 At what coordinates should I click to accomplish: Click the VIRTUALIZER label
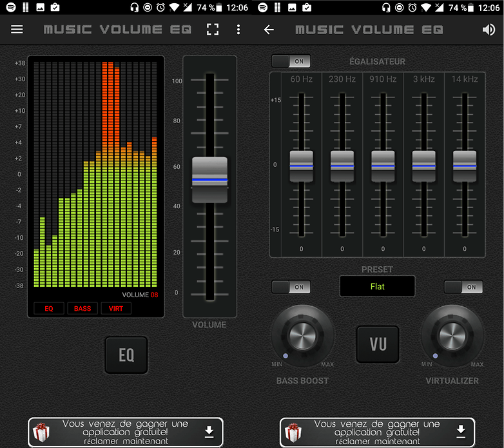[x=452, y=381]
